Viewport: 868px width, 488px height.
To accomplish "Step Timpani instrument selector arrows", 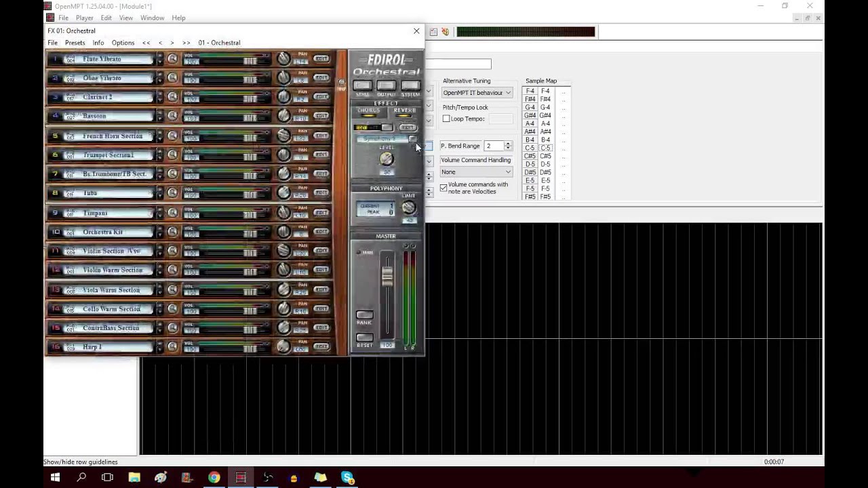I will [x=160, y=213].
